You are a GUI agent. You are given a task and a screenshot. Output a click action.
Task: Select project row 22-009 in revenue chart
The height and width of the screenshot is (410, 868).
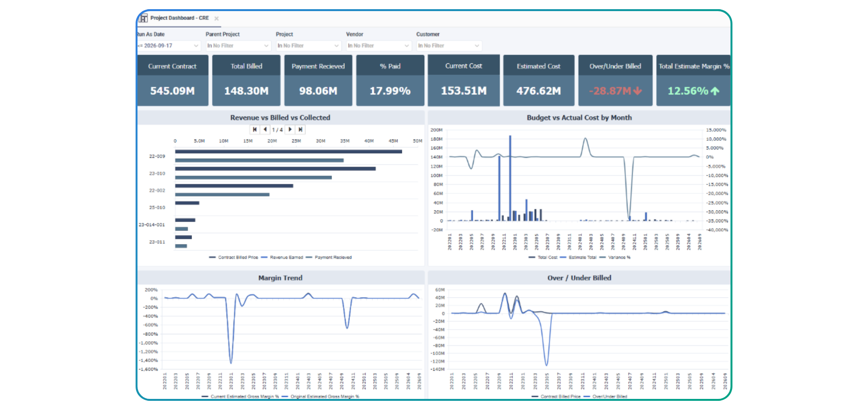[157, 156]
